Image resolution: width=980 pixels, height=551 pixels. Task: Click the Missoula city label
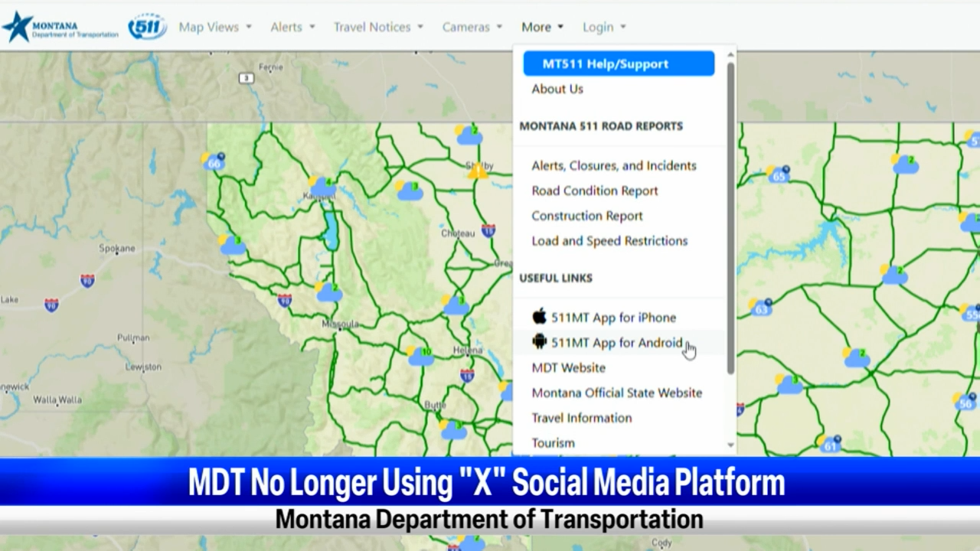click(340, 324)
